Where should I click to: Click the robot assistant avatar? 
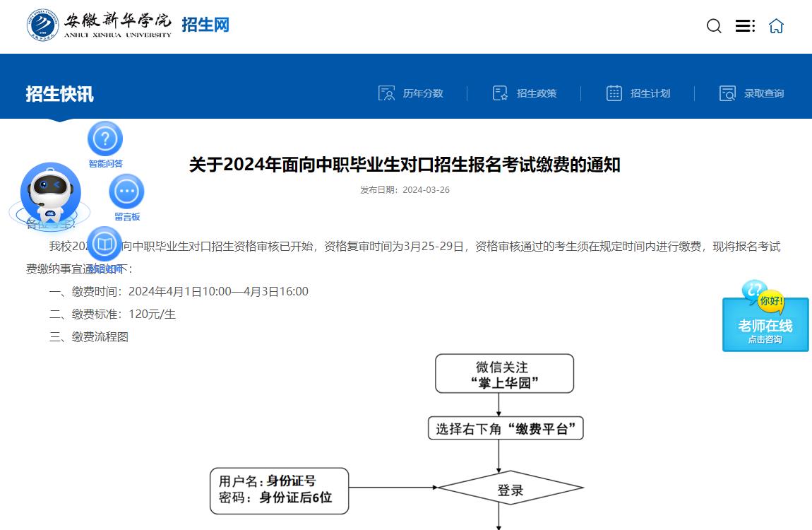pos(50,193)
